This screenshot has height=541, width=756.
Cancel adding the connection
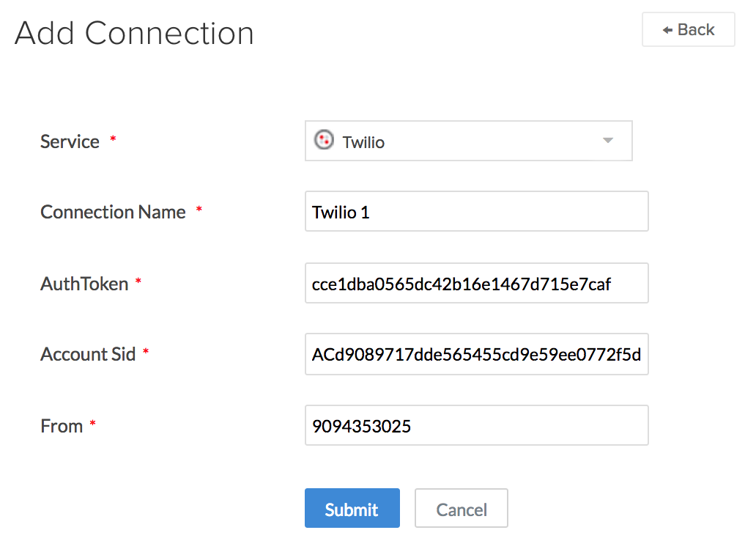click(461, 509)
